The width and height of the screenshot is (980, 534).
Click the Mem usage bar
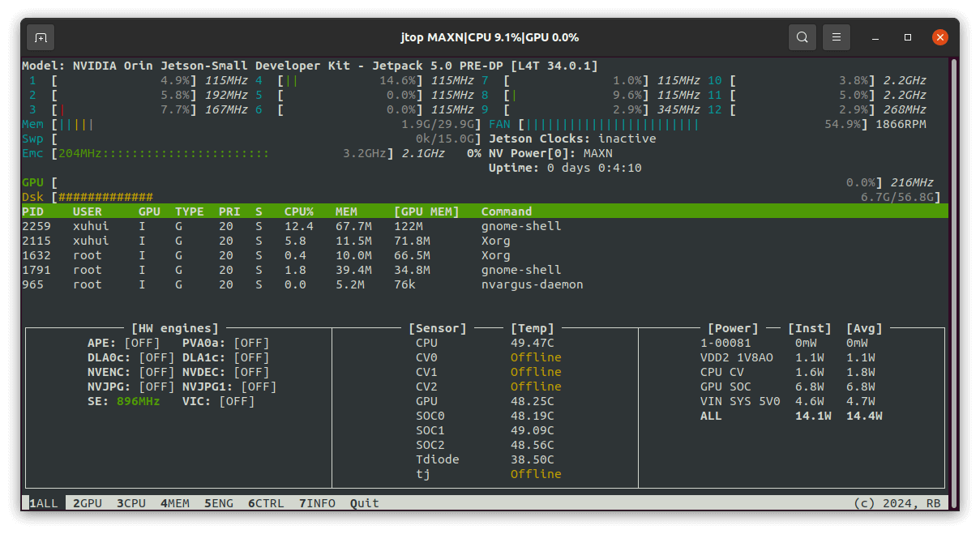[x=266, y=124]
